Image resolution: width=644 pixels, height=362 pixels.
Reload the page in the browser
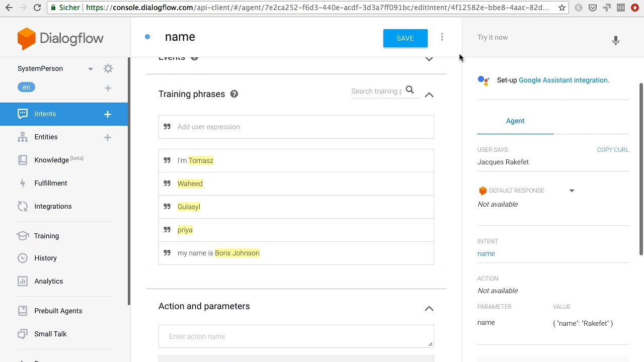click(x=37, y=8)
